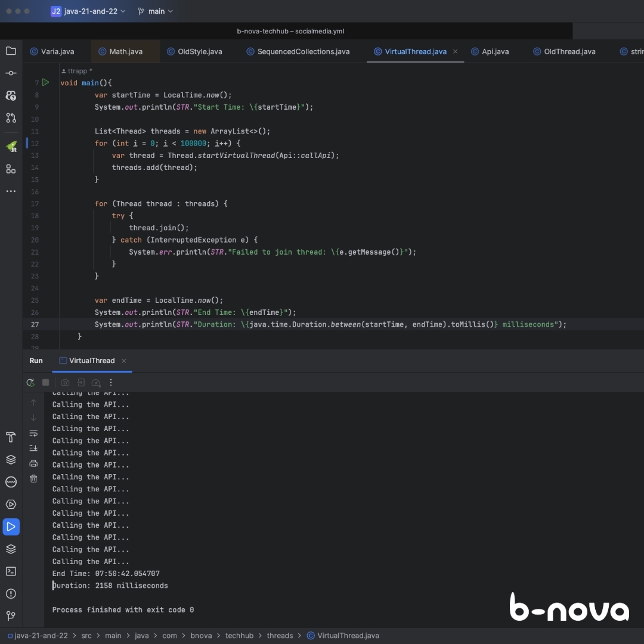
Task: Open the profiler wave tool window icon
Action: (x=11, y=482)
